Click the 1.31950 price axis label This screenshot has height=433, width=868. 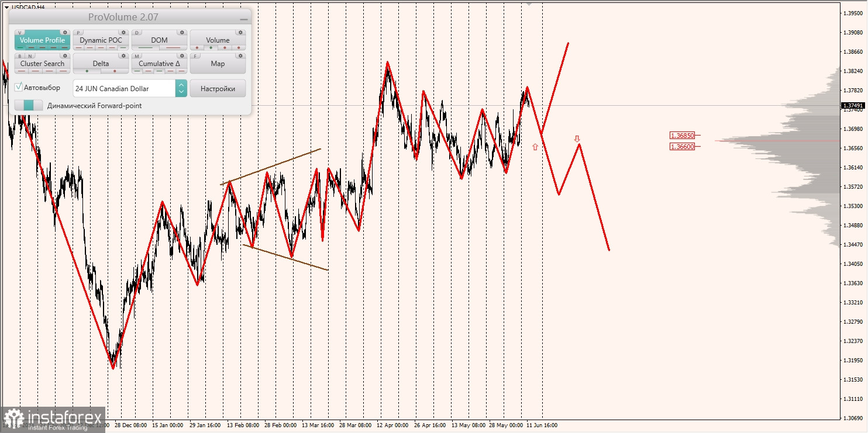852,361
